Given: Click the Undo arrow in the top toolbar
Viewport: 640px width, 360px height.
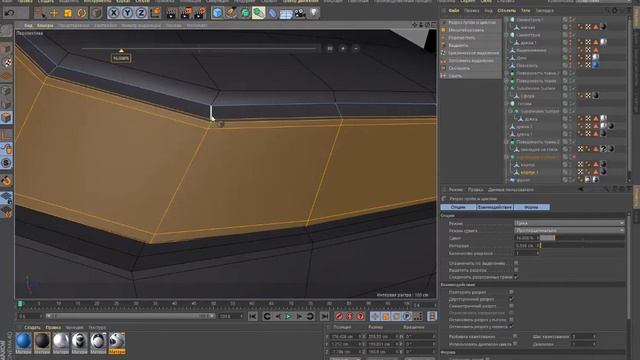Looking at the screenshot, I should click(x=9, y=13).
